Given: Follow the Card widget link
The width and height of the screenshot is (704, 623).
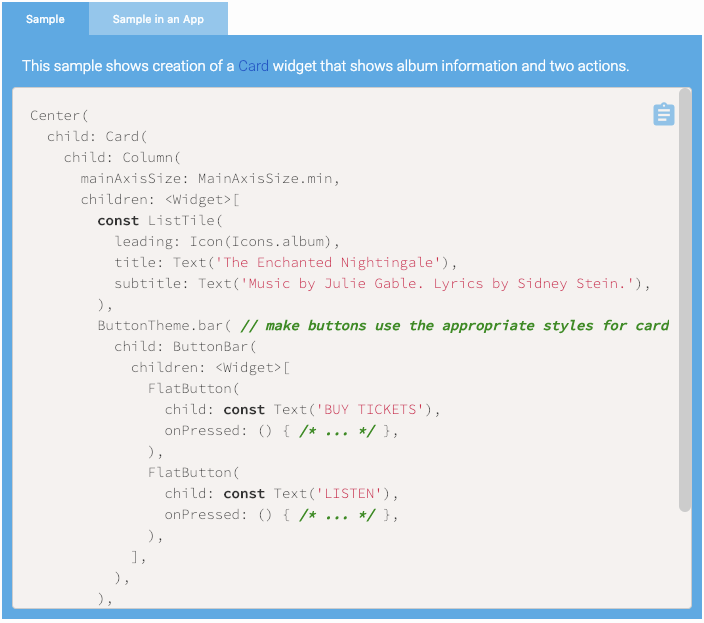Looking at the screenshot, I should pyautogui.click(x=253, y=66).
